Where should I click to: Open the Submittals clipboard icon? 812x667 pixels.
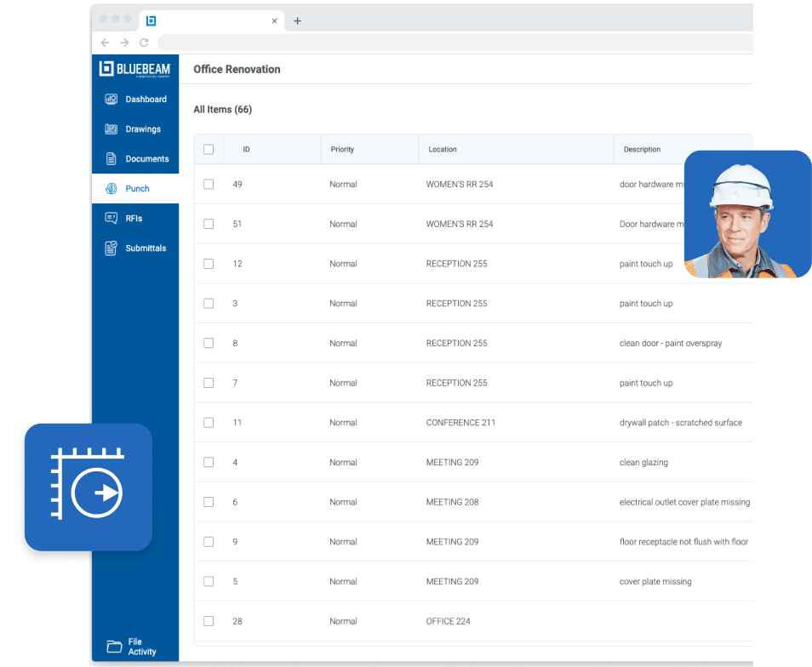[111, 248]
